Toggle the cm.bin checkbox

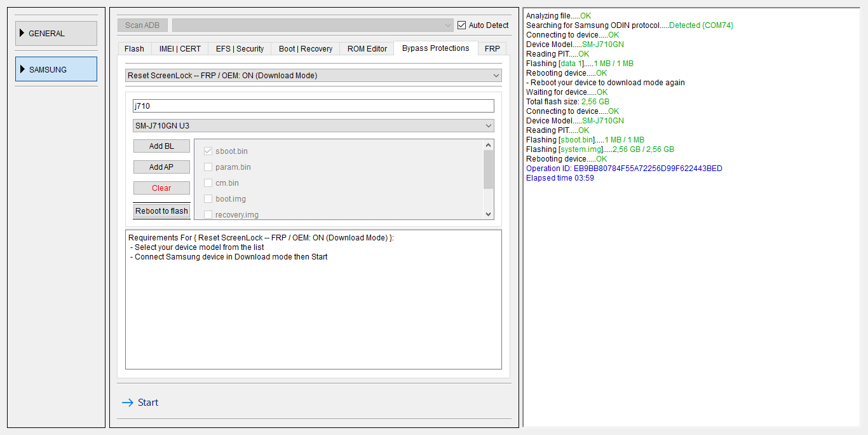click(208, 183)
